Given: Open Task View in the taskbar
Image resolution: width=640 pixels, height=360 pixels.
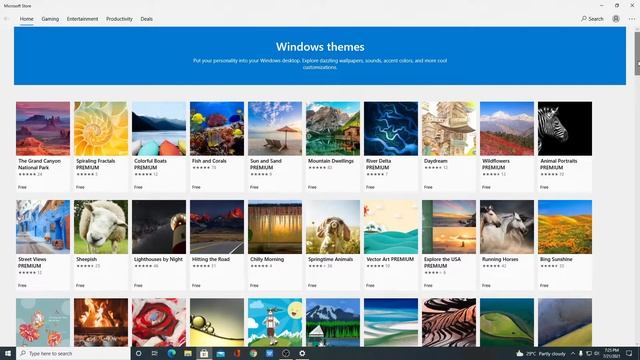Looking at the screenshot, I should [155, 353].
